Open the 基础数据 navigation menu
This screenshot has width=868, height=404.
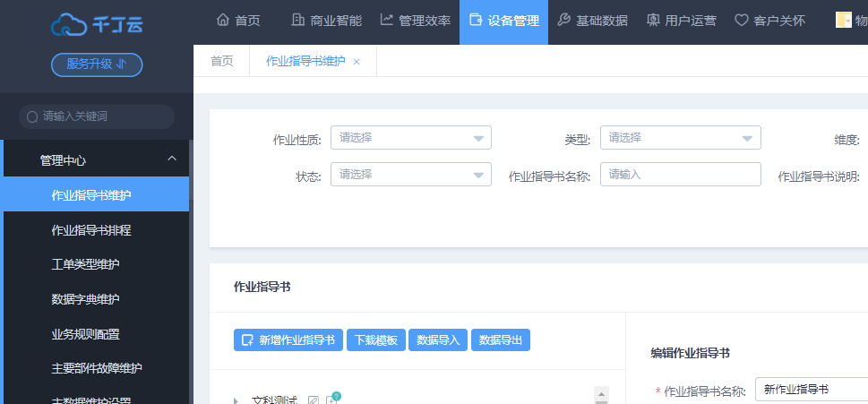(x=592, y=21)
